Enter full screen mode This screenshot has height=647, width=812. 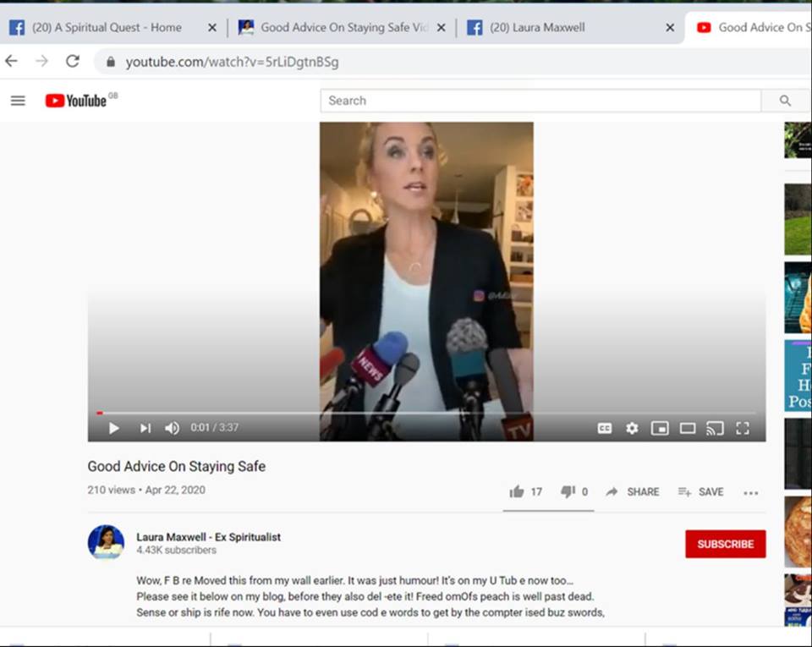[x=743, y=428]
